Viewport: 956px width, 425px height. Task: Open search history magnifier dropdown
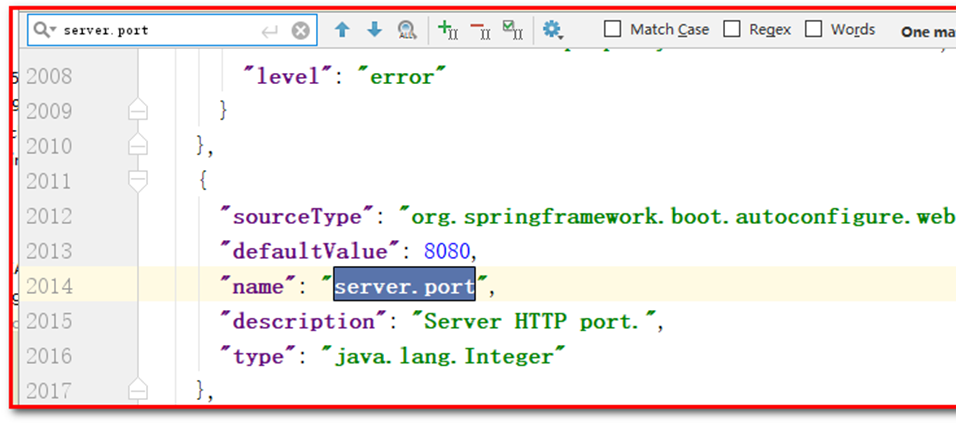pyautogui.click(x=45, y=31)
